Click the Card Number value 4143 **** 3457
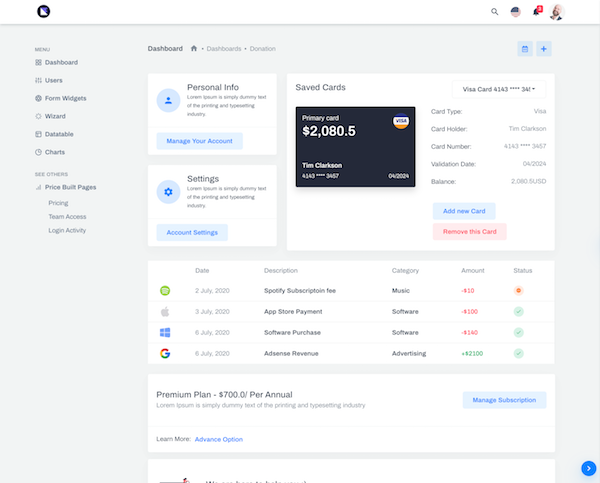Viewport: 600px width, 483px height. (525, 146)
